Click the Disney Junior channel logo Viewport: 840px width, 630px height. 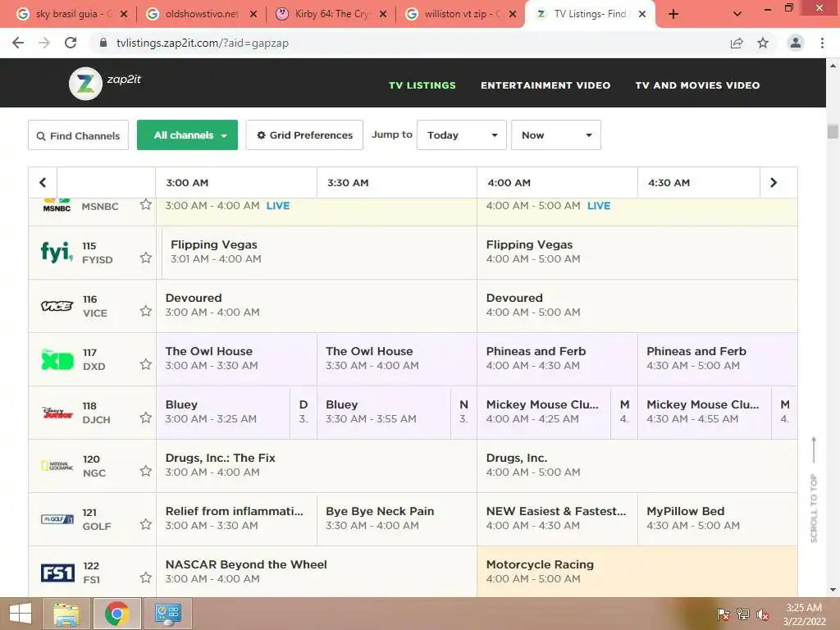(57, 413)
